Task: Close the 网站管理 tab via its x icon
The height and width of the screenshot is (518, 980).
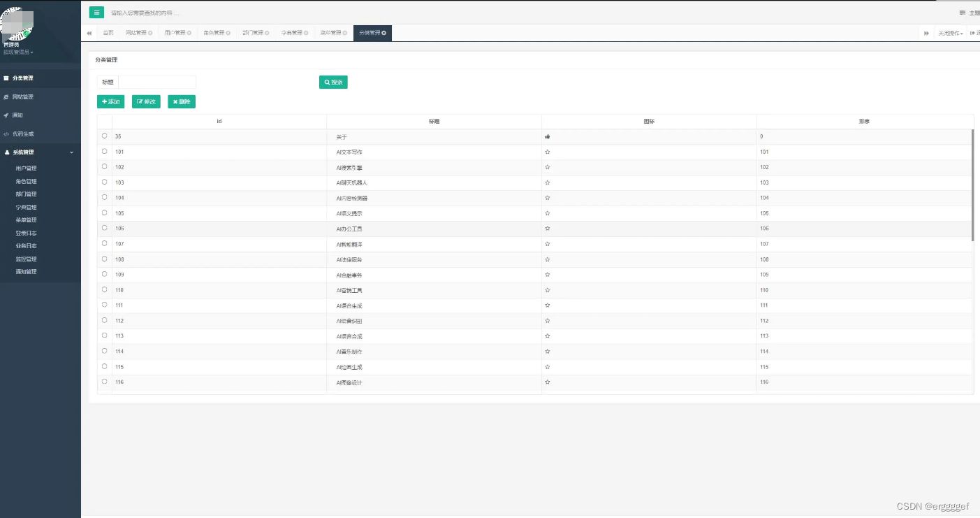Action: [x=150, y=33]
